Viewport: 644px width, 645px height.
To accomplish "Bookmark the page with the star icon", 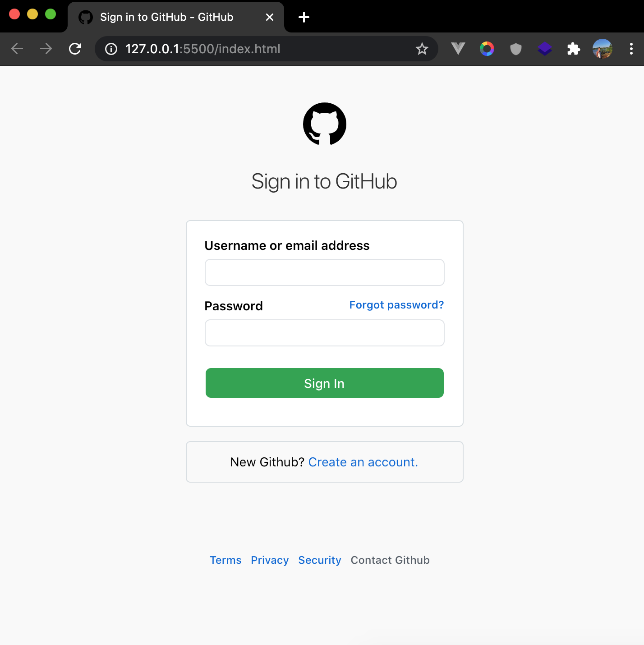I will tap(422, 49).
